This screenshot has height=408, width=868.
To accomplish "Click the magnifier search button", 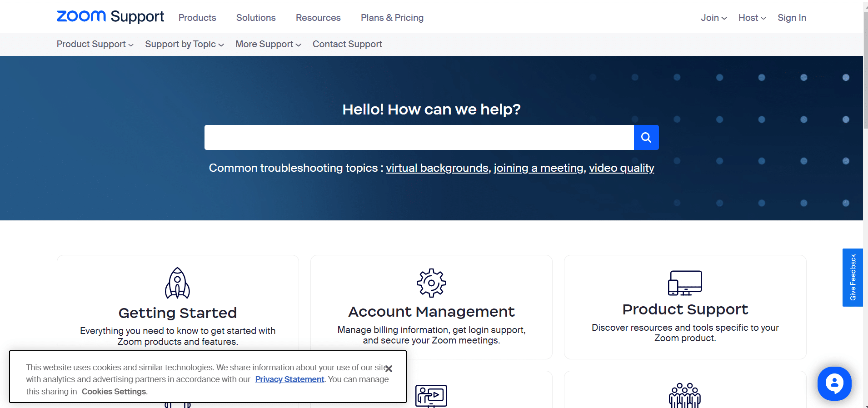I will (646, 137).
